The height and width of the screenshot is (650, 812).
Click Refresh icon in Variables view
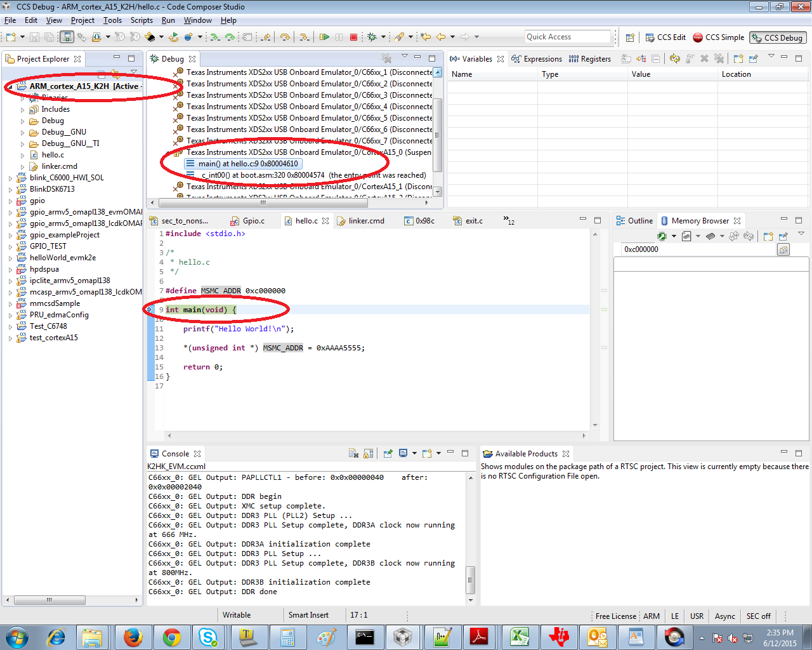coord(675,58)
